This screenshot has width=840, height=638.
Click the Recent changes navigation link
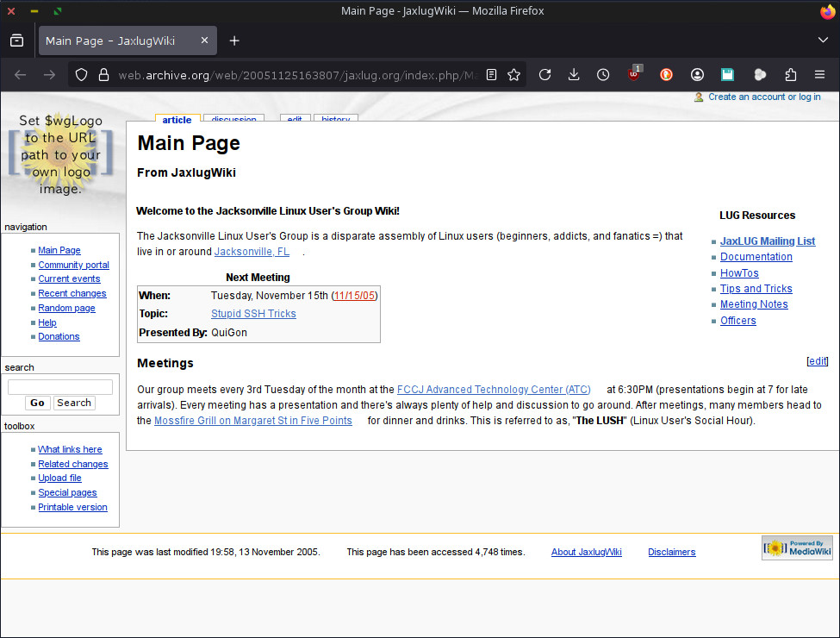72,293
